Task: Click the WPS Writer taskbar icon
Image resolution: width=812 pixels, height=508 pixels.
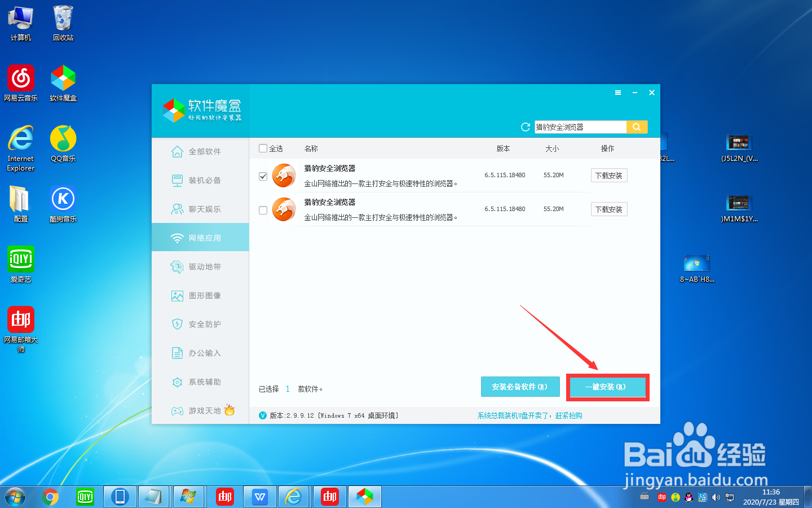Action: click(260, 497)
